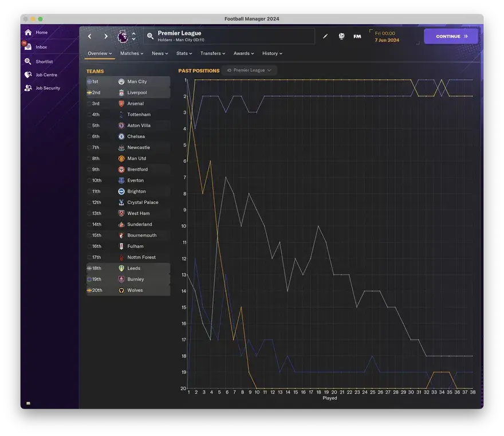Click the pencil edit icon

(325, 36)
